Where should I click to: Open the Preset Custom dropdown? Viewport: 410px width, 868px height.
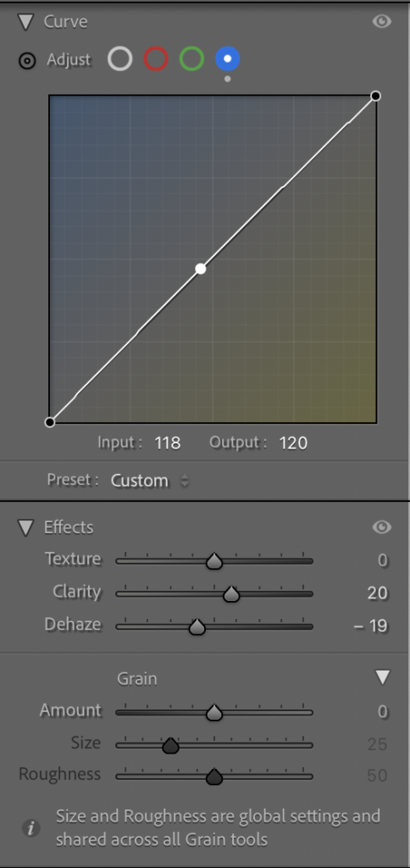149,481
